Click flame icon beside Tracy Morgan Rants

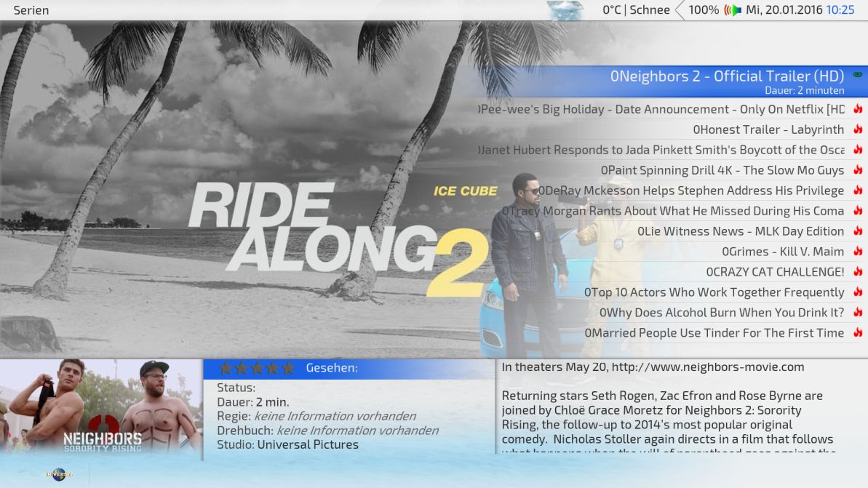(858, 211)
